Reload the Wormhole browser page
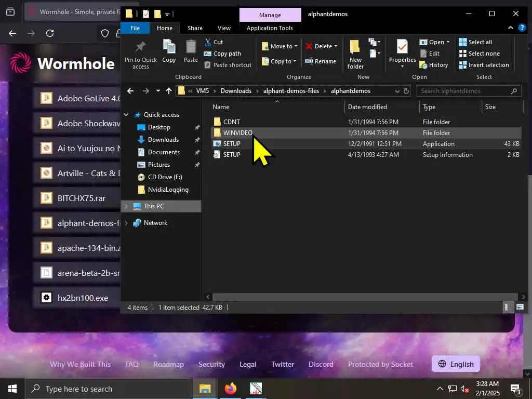This screenshot has height=399, width=532. [x=50, y=33]
